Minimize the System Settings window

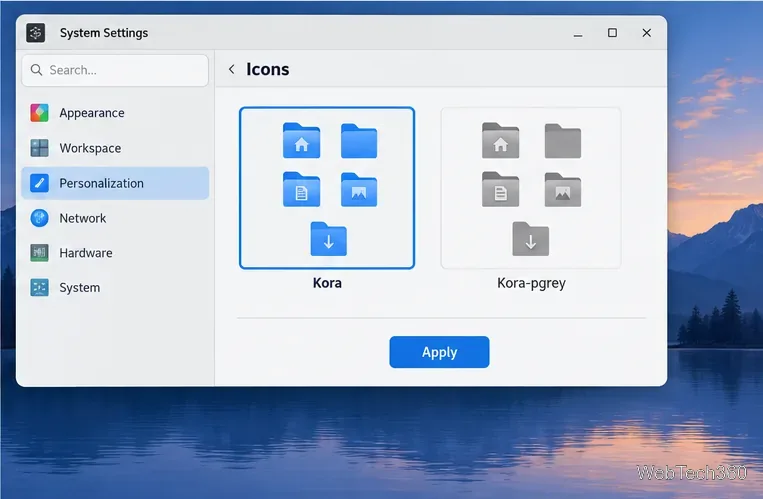click(578, 33)
